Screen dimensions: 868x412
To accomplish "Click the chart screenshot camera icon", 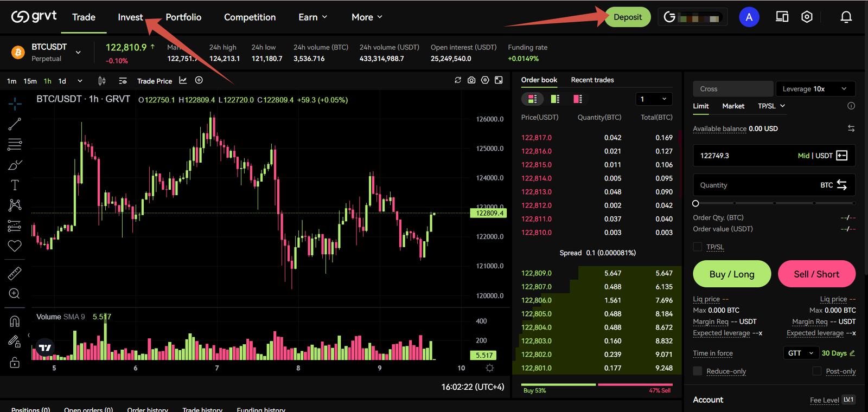I will click(471, 80).
